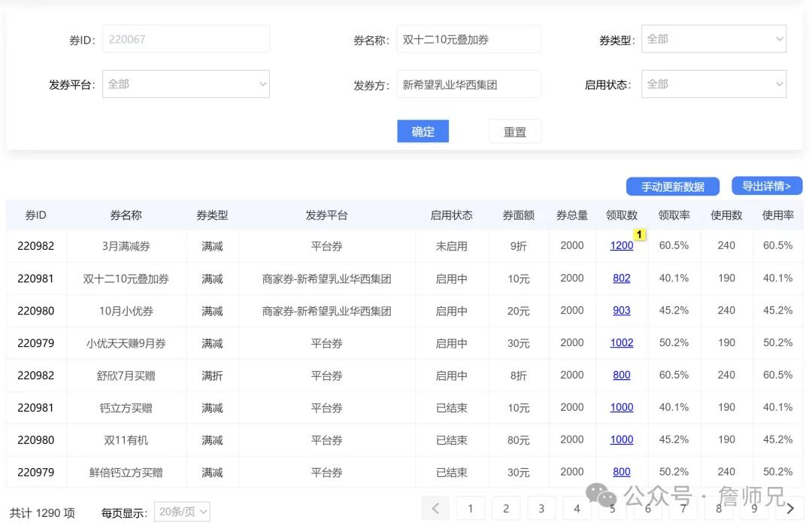Viewport: 812px width, 529px height.
Task: Open claim link 800 for 舒欣7月买赠
Action: 621,375
